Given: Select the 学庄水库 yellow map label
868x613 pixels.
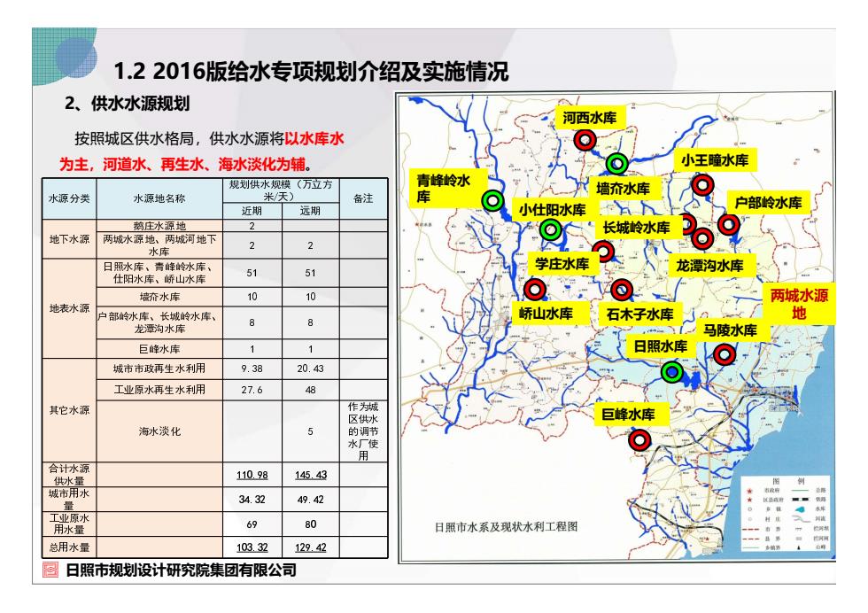Looking at the screenshot, I should click(562, 264).
